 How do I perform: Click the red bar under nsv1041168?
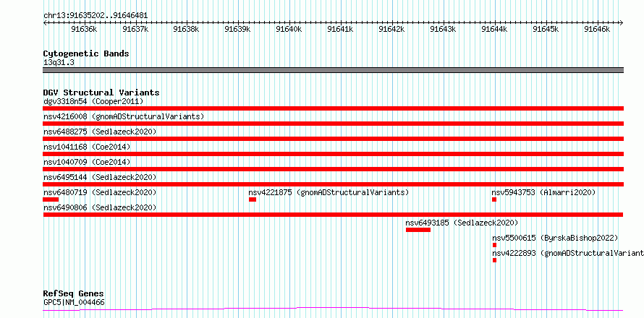pyautogui.click(x=333, y=154)
